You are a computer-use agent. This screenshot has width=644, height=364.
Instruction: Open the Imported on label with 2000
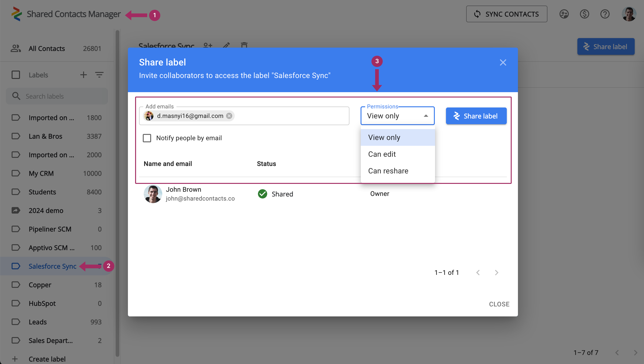tap(57, 155)
